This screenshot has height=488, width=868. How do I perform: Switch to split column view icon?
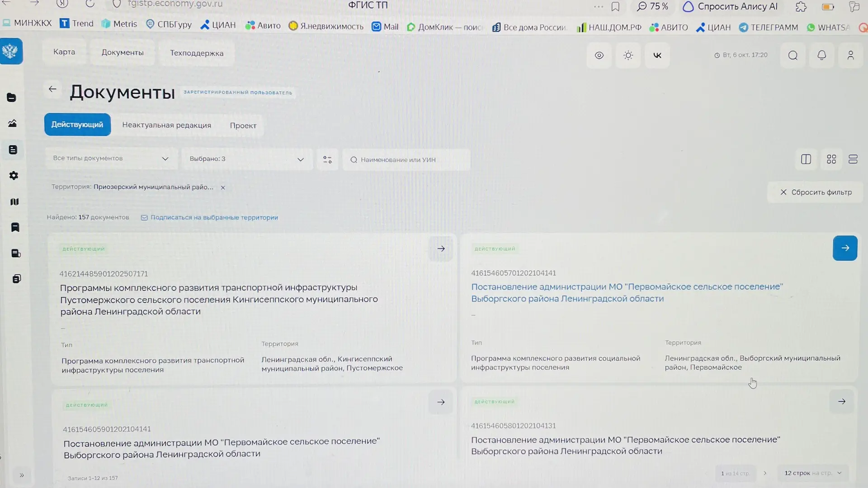pyautogui.click(x=806, y=159)
